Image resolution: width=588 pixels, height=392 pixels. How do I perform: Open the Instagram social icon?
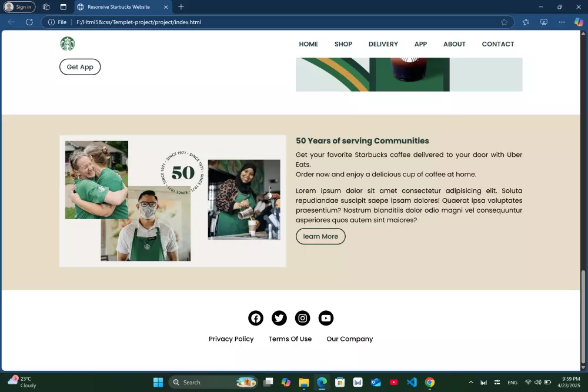(303, 318)
